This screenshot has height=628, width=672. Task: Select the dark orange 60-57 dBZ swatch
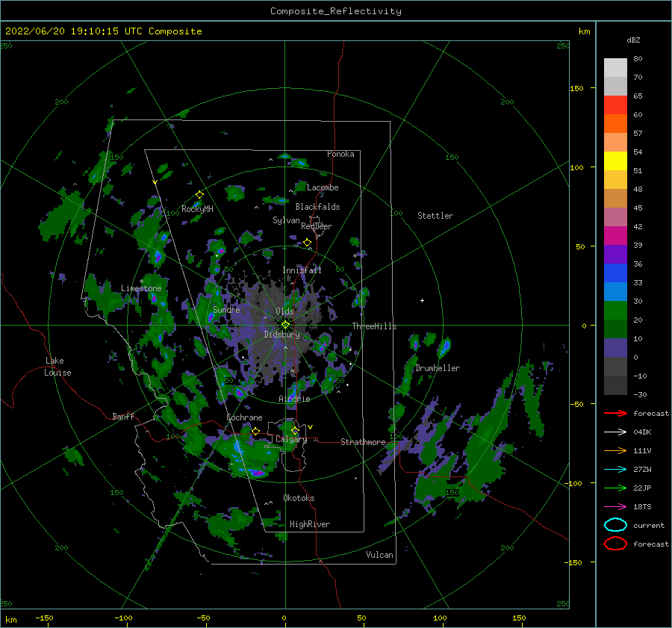pos(615,123)
